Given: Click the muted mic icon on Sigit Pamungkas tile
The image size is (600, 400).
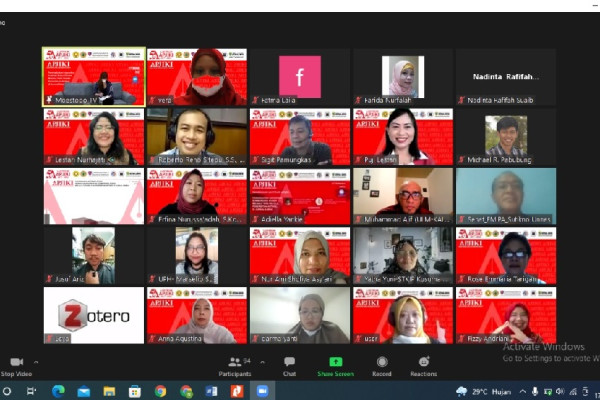Looking at the screenshot, I should tap(256, 160).
